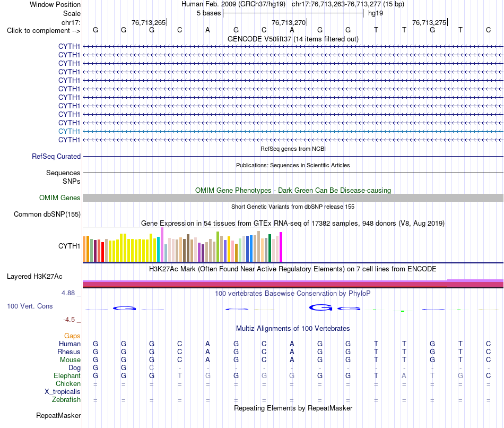504x428 pixels.
Task: Click the gray A base in the Elephant row
Action: point(404,376)
